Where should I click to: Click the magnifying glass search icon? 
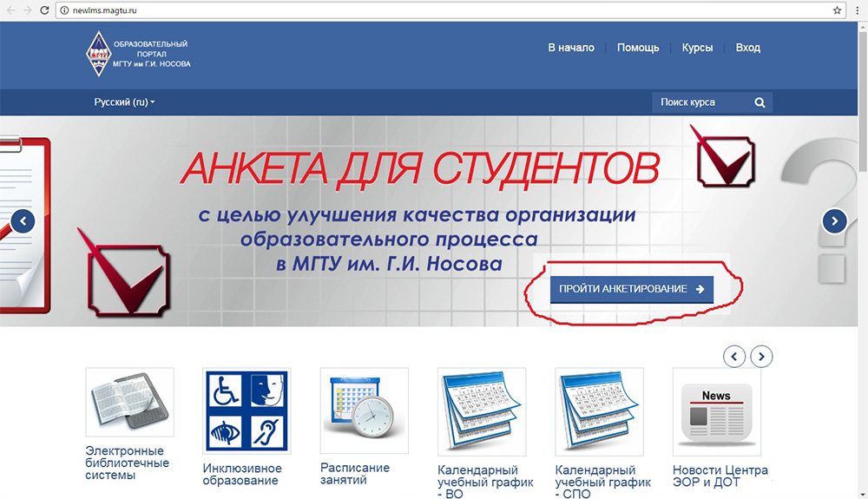(759, 102)
